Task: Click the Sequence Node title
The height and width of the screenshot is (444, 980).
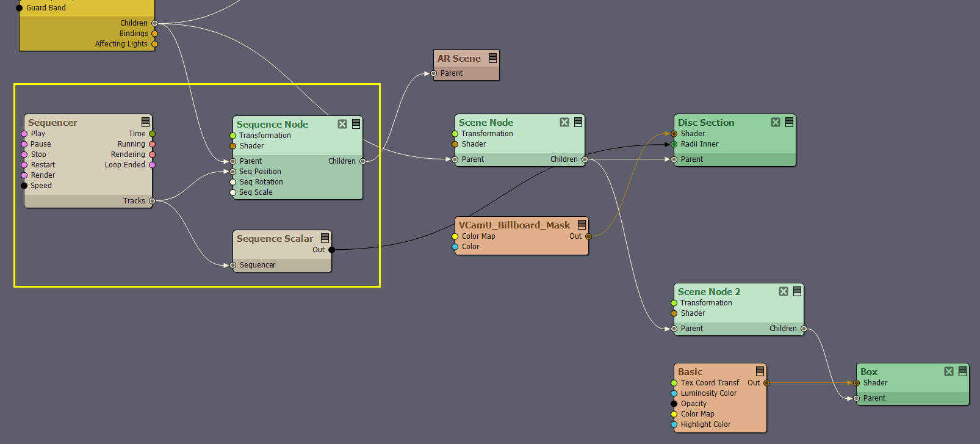Action: coord(272,124)
